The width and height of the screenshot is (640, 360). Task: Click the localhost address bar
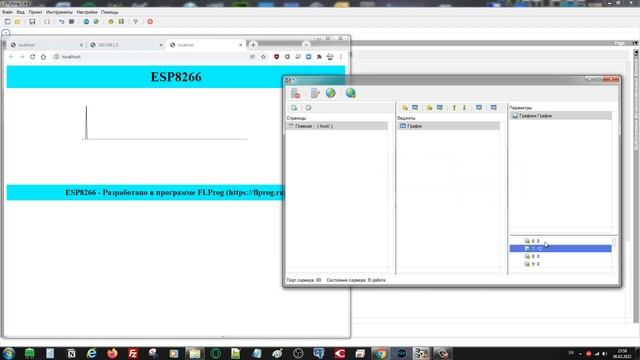pyautogui.click(x=151, y=57)
